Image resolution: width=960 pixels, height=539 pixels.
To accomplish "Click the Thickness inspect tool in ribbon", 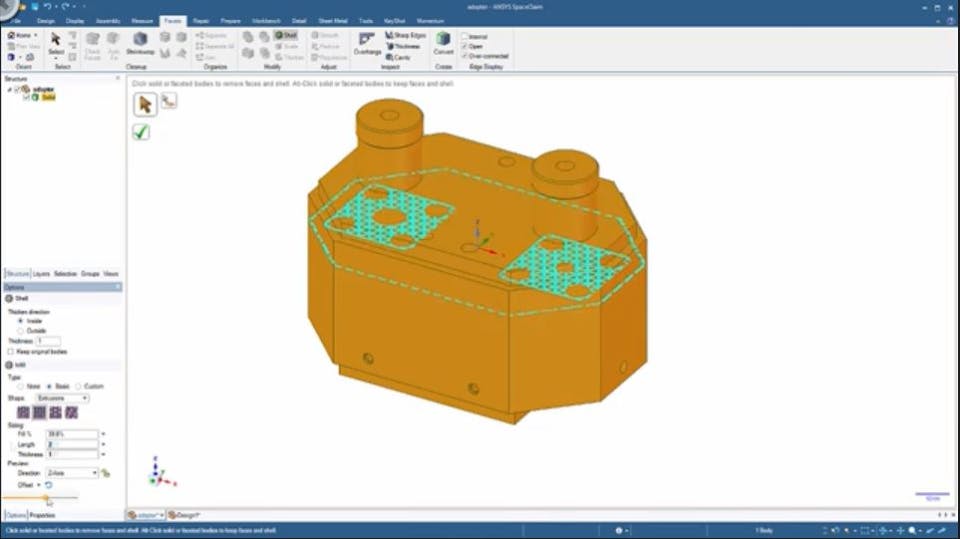I will (403, 47).
